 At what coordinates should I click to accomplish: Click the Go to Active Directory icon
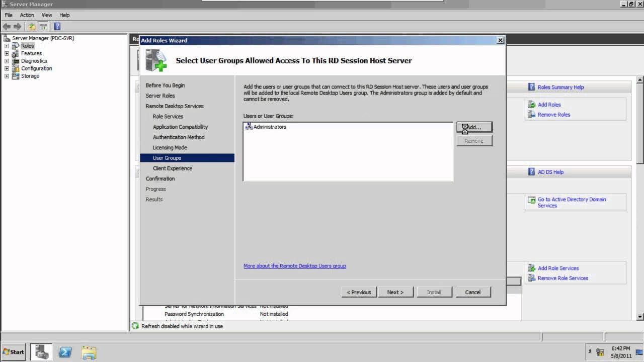(532, 200)
